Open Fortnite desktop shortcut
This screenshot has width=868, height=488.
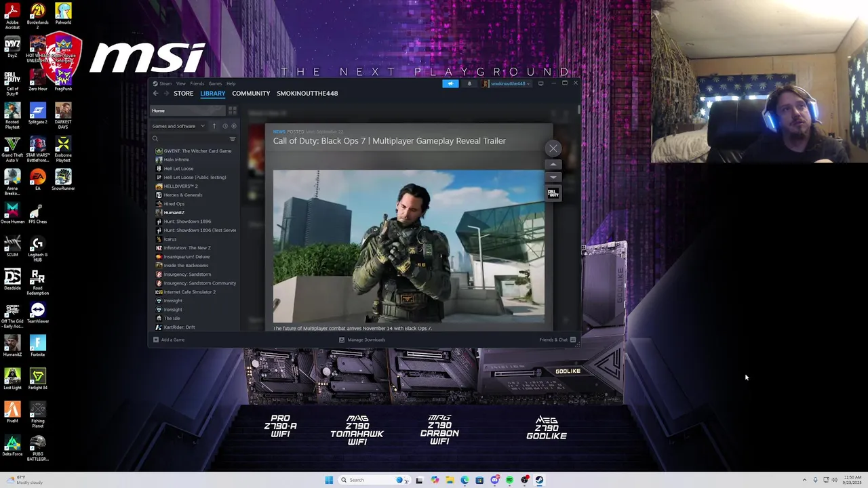[38, 347]
